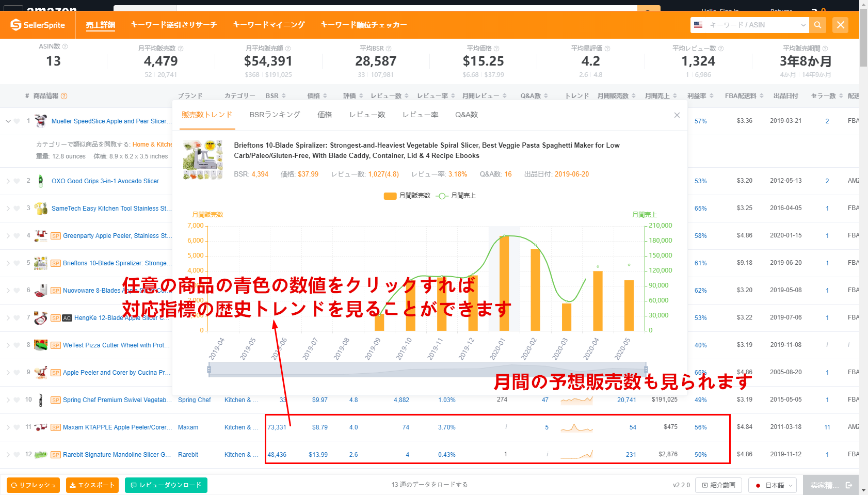Click the エクスポート button
868x495 pixels.
[92, 485]
